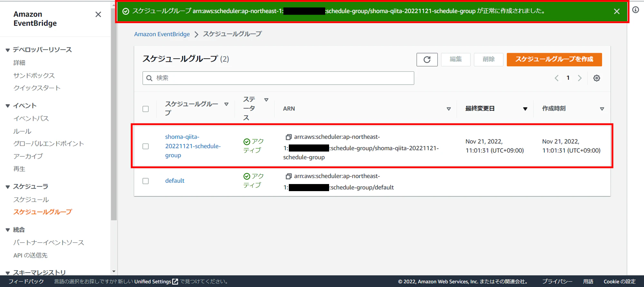The width and height of the screenshot is (644, 287).
Task: Click the 削除 button
Action: 488,60
